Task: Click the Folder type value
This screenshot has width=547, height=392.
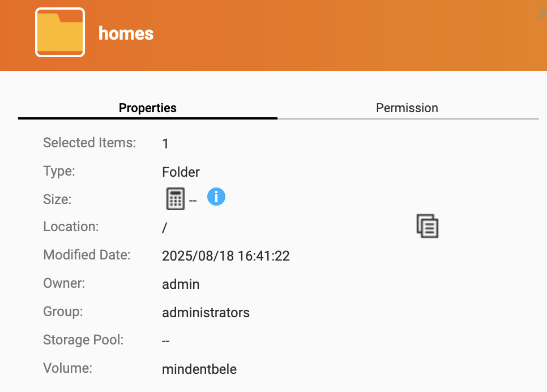Action: [181, 172]
